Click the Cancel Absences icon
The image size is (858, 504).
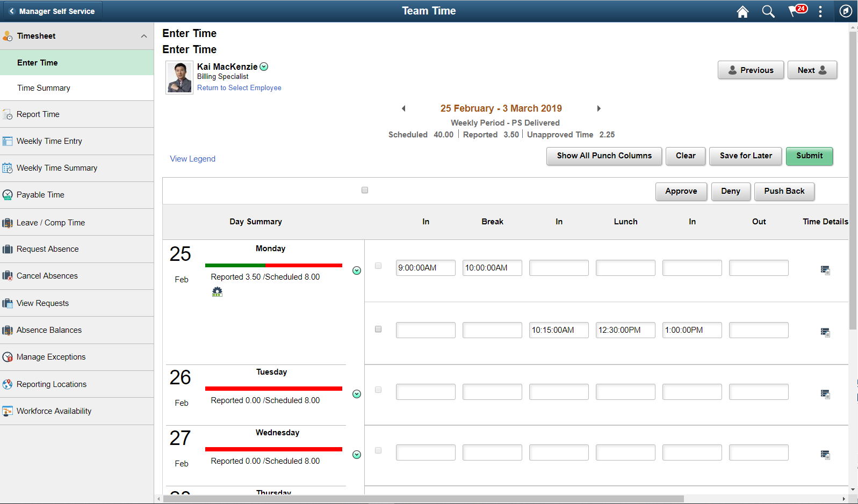pos(8,276)
